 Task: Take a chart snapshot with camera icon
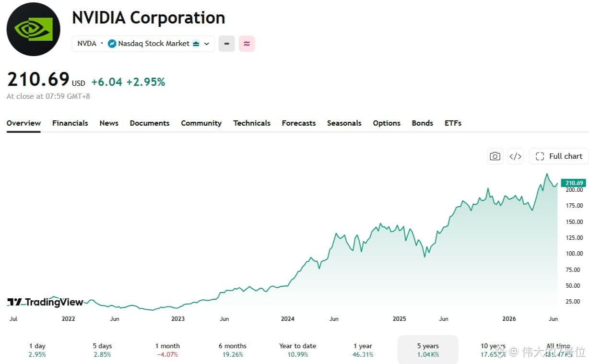coord(495,156)
